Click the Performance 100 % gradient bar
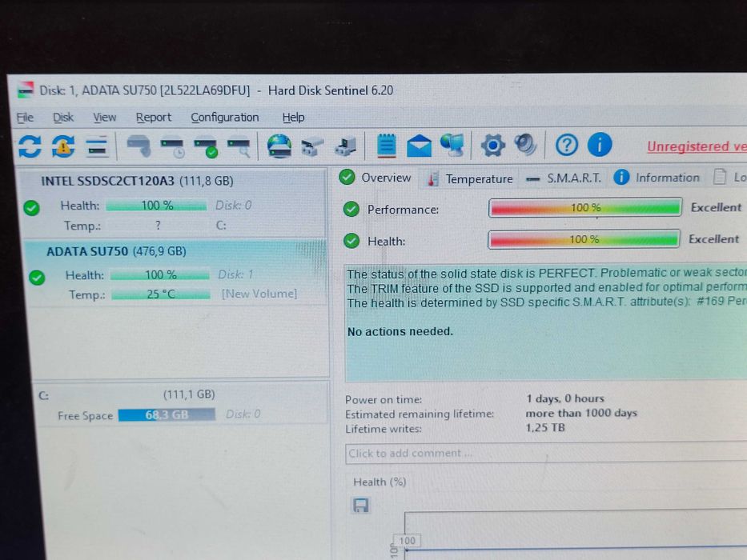 point(584,208)
